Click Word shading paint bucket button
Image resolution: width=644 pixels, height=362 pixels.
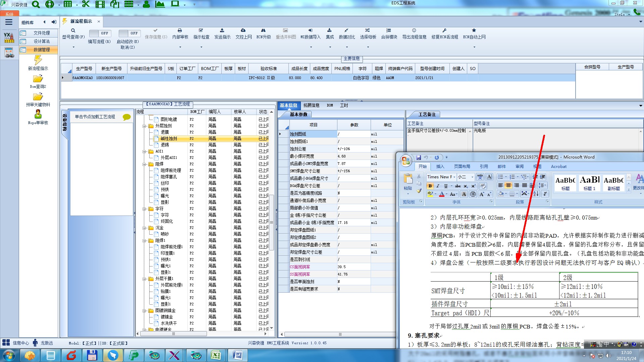click(501, 193)
